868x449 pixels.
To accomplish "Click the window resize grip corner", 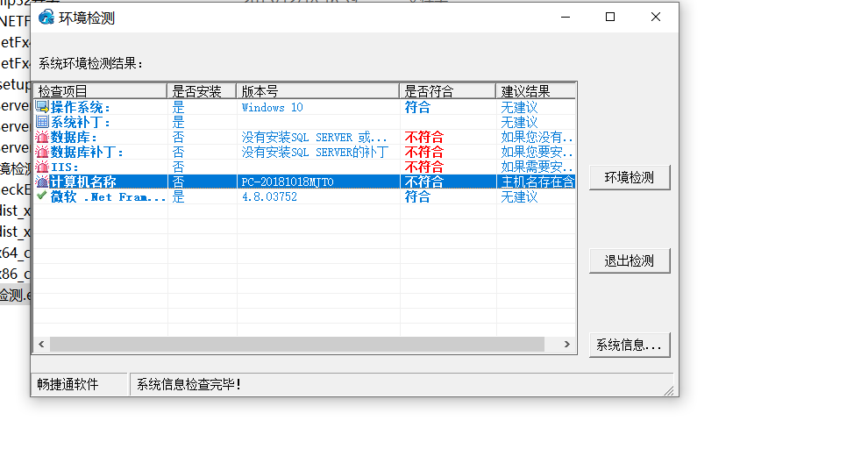I will [x=669, y=390].
